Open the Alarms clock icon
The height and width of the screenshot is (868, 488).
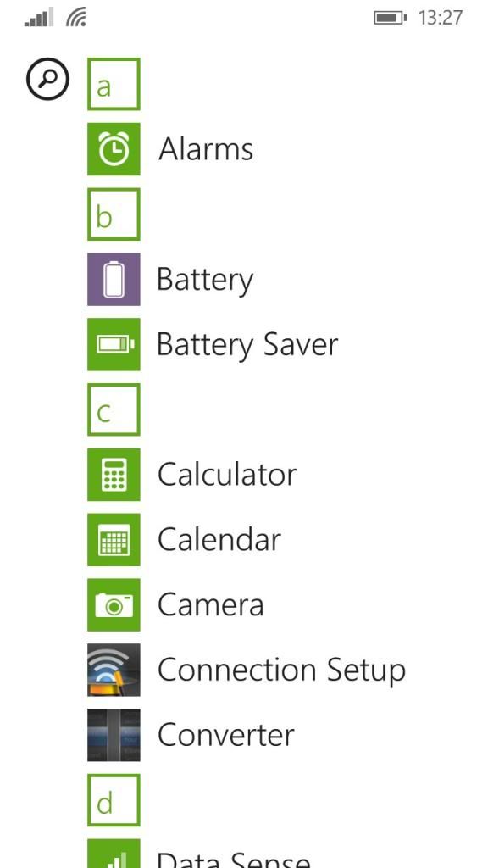pos(114,149)
